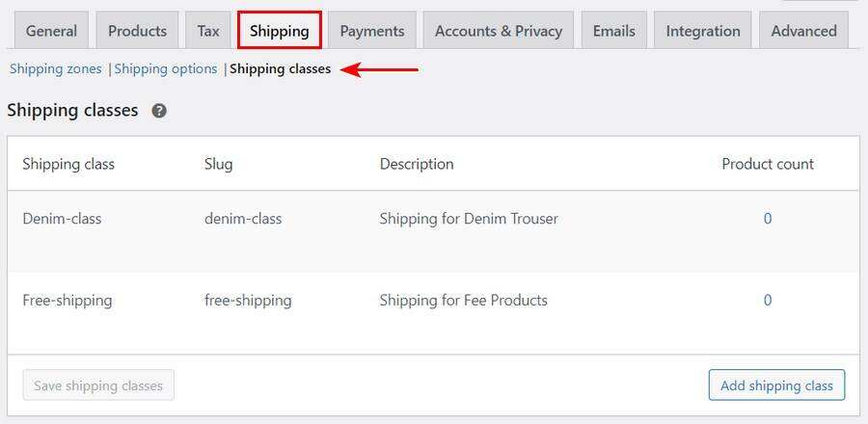The image size is (868, 424).
Task: Open the Integration tab
Action: click(704, 31)
